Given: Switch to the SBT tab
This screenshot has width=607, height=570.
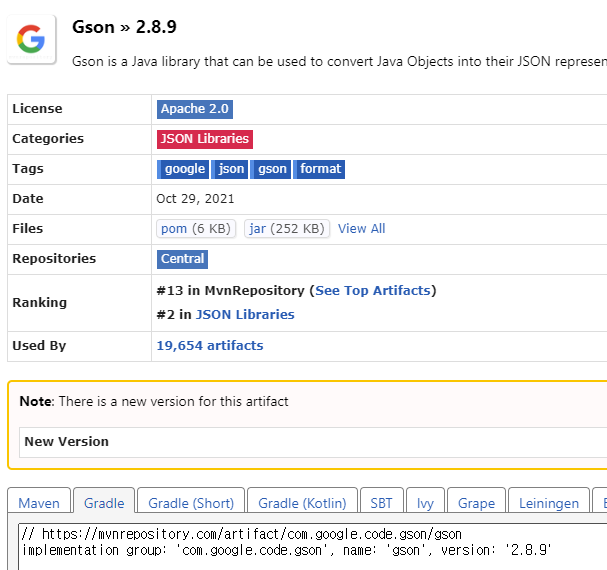Looking at the screenshot, I should point(382,502).
